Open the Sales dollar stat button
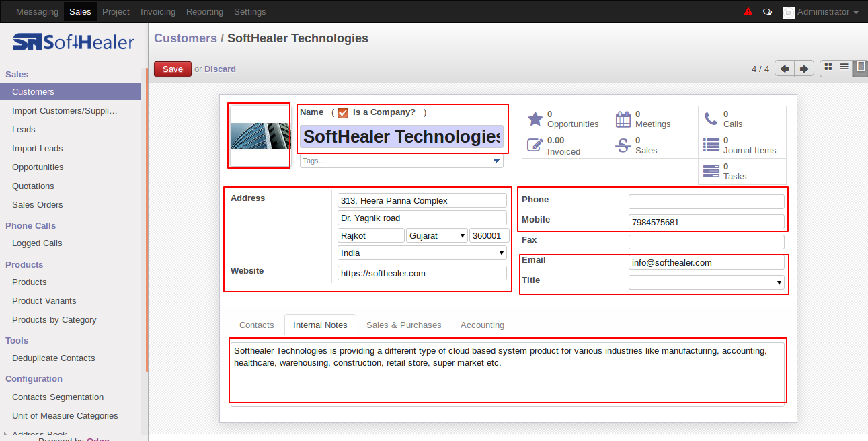 pos(654,145)
